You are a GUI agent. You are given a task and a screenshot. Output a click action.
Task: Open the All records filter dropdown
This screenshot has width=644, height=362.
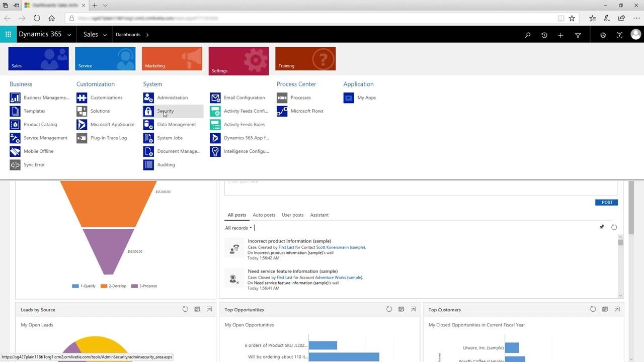pos(238,228)
